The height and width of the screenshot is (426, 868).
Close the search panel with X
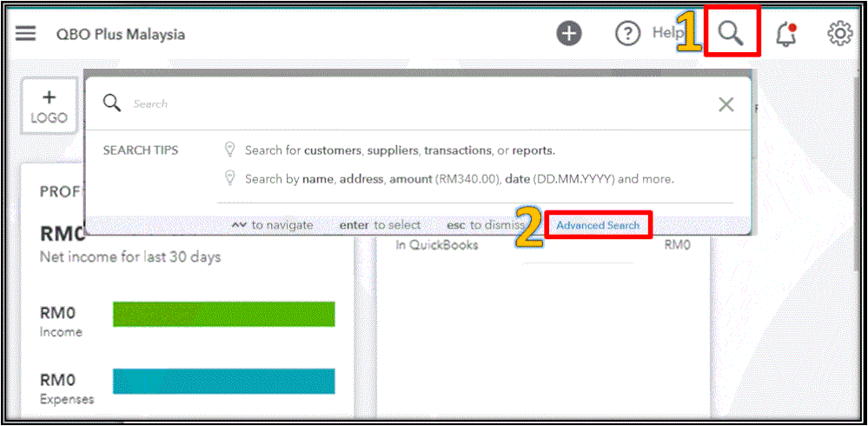pyautogui.click(x=726, y=104)
